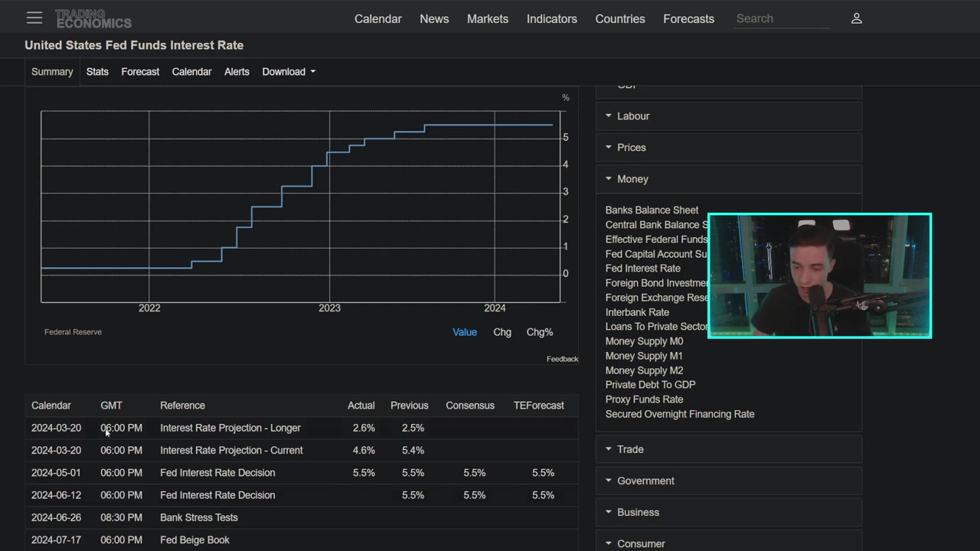Open Fed Interest Rate link
Screen dimensions: 980x551
643,269
